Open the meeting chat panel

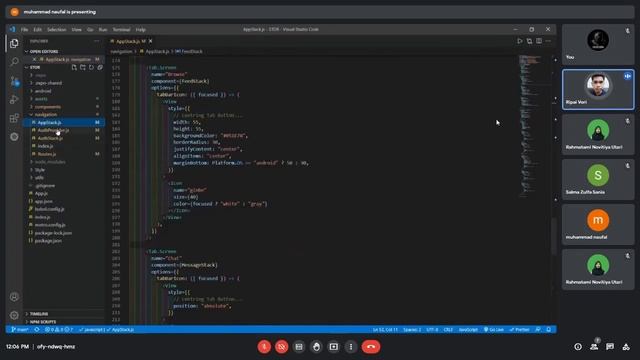pyautogui.click(x=610, y=347)
